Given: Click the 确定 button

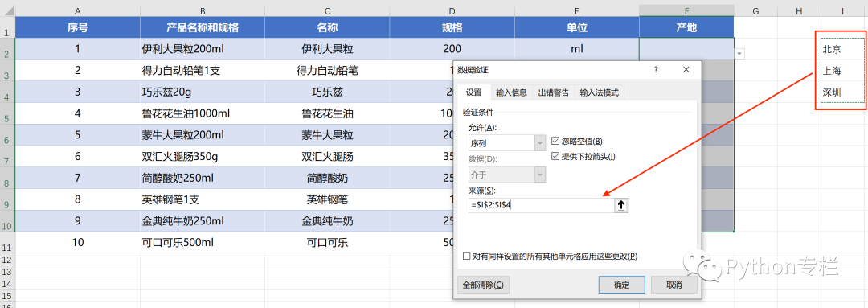Looking at the screenshot, I should (x=621, y=285).
